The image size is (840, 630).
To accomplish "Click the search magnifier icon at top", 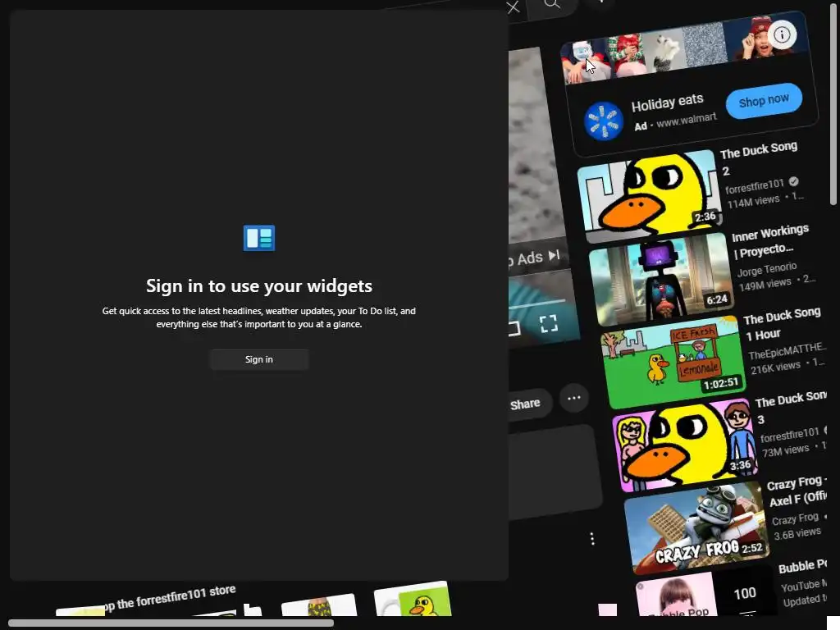I will pos(552,4).
